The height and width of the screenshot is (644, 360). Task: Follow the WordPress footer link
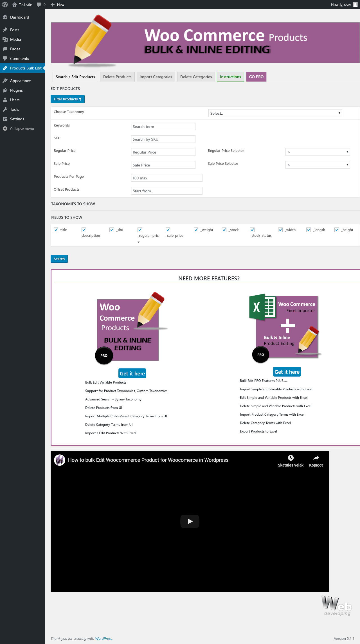[103, 638]
